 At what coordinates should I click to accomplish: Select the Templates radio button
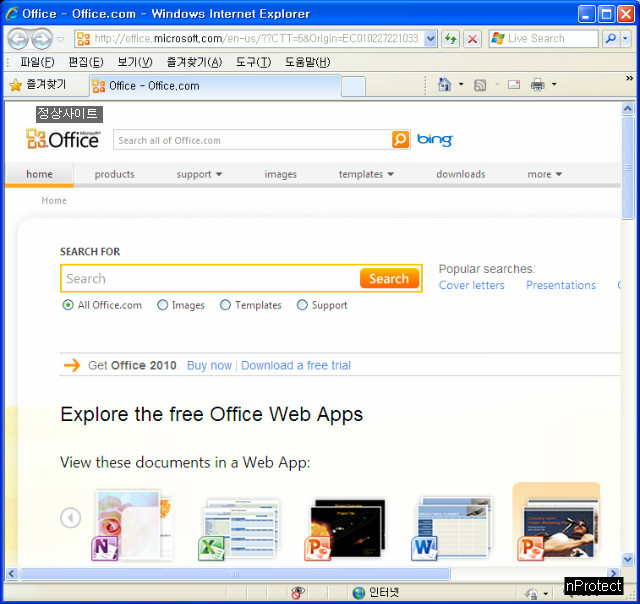(x=225, y=305)
